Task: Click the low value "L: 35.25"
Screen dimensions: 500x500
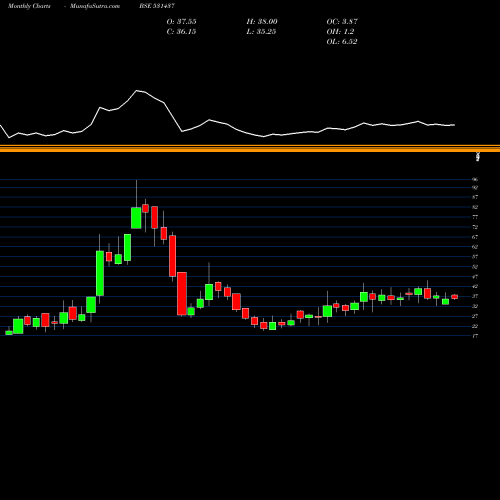Action: coord(261,32)
